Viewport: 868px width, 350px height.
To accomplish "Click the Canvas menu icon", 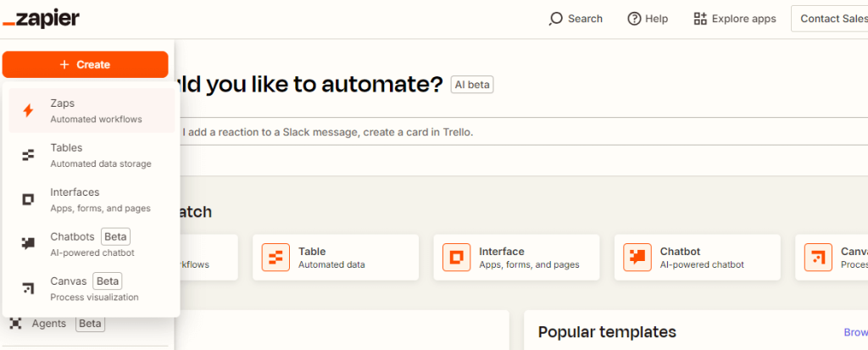I will 28,288.
